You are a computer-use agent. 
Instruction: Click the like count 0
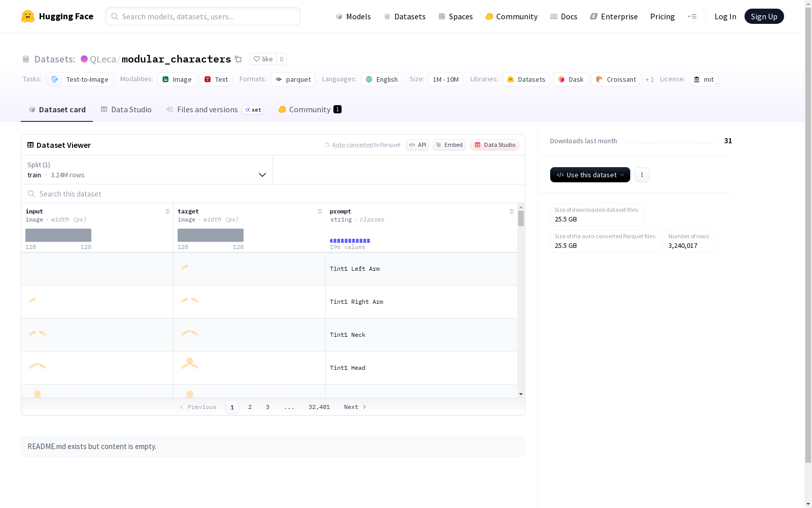282,59
